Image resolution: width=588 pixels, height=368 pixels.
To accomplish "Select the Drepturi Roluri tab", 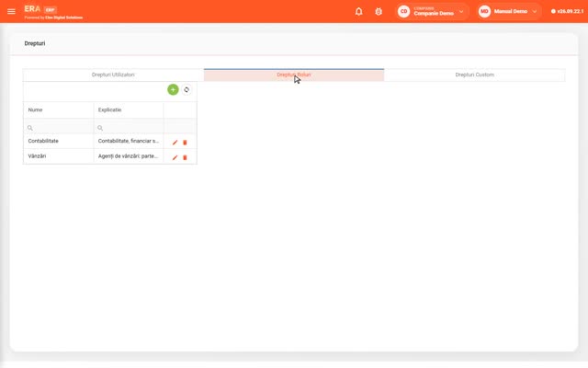I will (294, 75).
